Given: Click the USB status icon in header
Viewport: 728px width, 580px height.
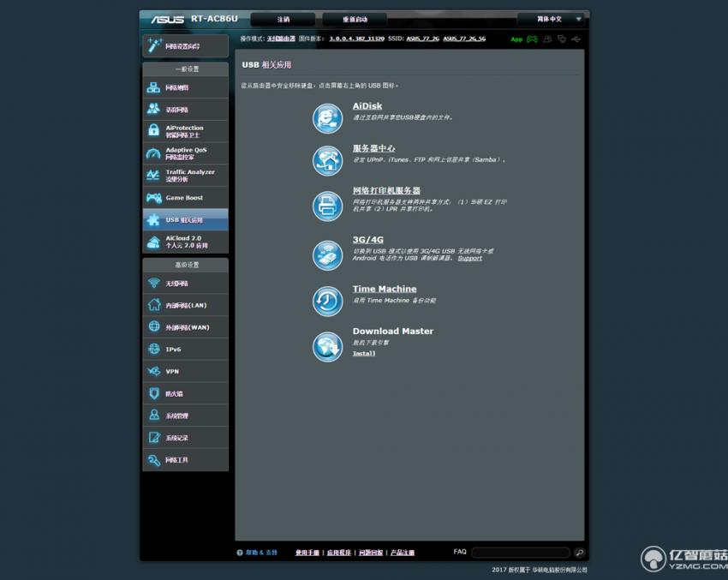Looking at the screenshot, I should tap(576, 39).
